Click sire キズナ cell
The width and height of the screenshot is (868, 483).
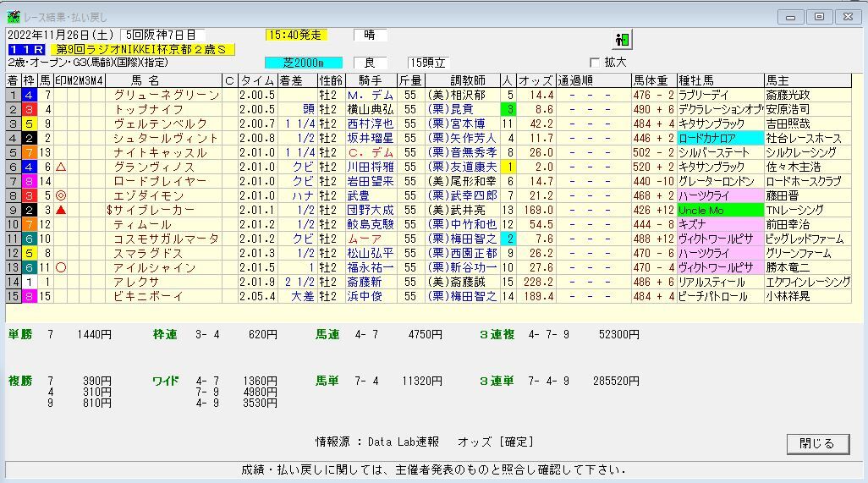pyautogui.click(x=720, y=225)
